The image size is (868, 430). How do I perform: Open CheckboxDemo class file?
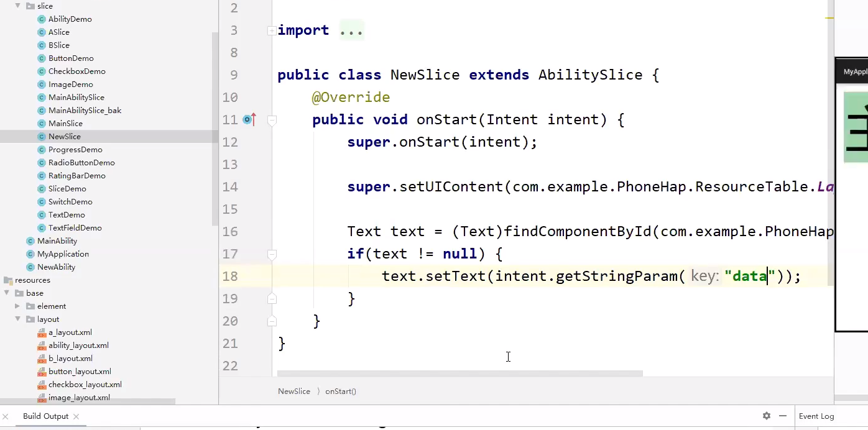(76, 71)
